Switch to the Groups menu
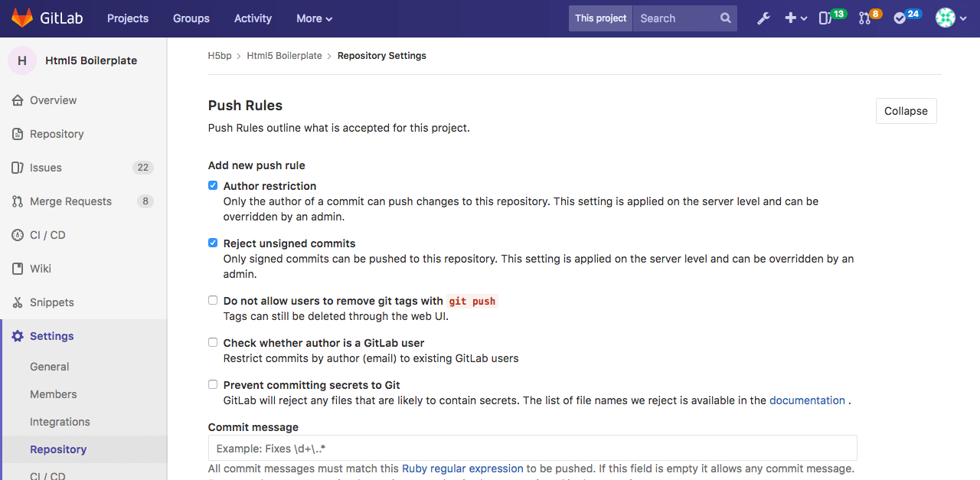Viewport: 980px width, 480px height. 191,18
